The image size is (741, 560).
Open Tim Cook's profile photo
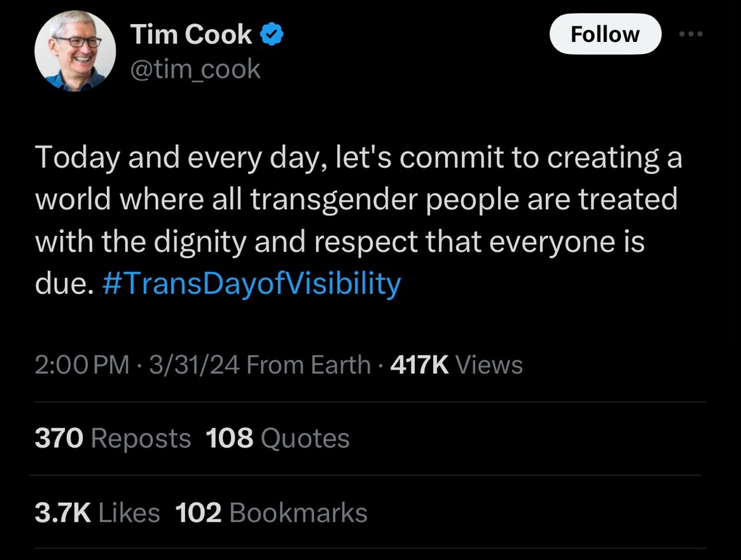pyautogui.click(x=76, y=51)
